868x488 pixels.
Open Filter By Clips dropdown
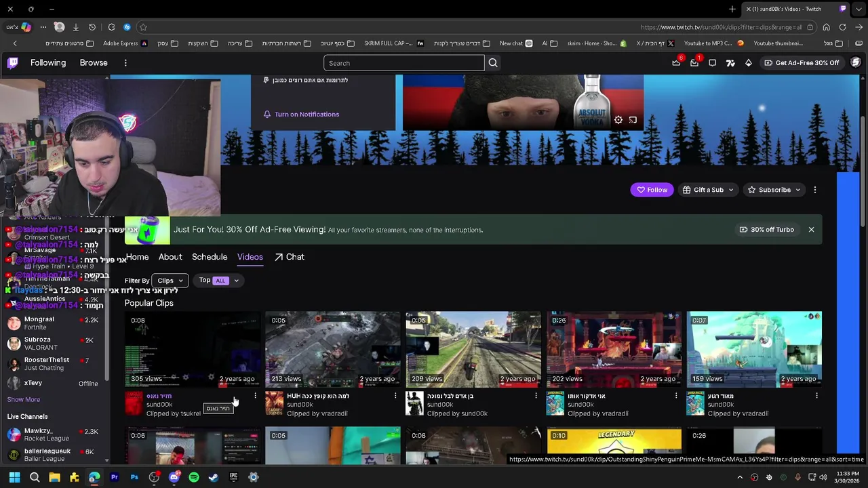point(170,281)
